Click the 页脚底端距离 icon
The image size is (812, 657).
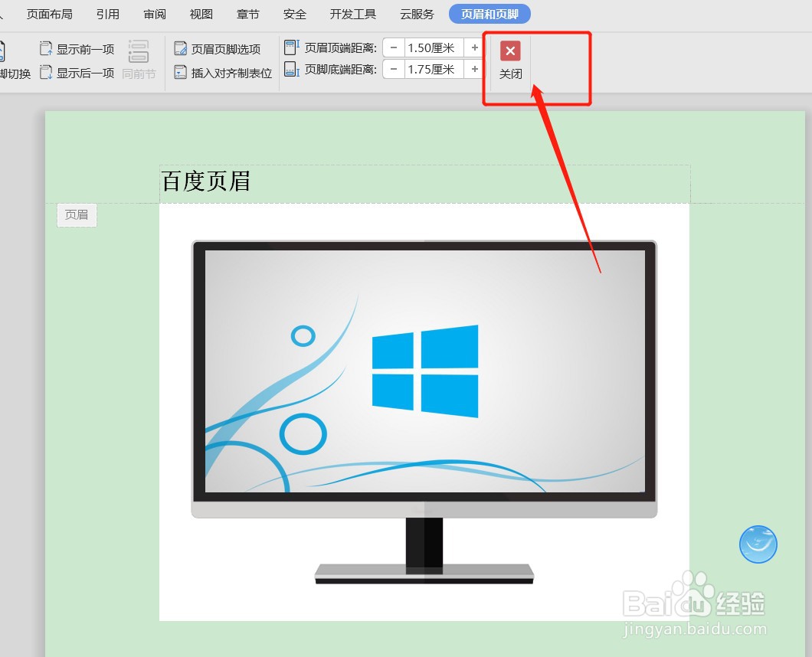point(292,70)
